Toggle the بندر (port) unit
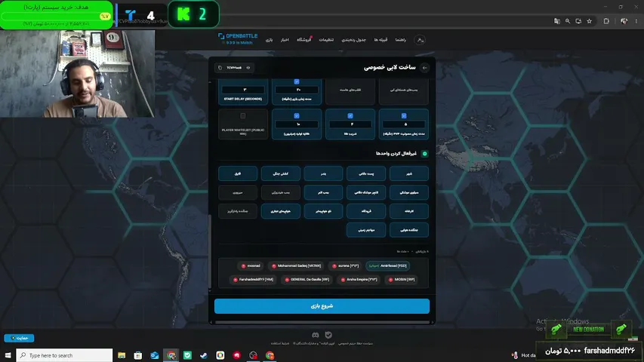The image size is (644, 362). (x=323, y=173)
